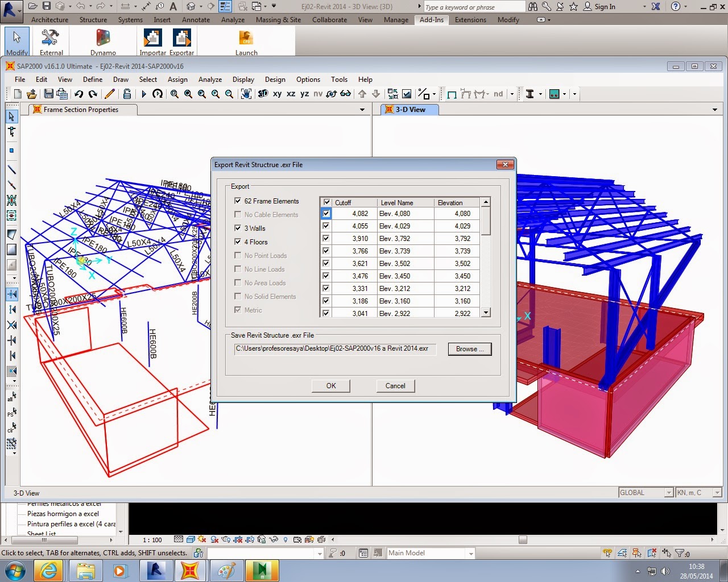Viewport: 728px width, 582px height.
Task: Switch to the Frame Section Properties tab
Action: [81, 110]
